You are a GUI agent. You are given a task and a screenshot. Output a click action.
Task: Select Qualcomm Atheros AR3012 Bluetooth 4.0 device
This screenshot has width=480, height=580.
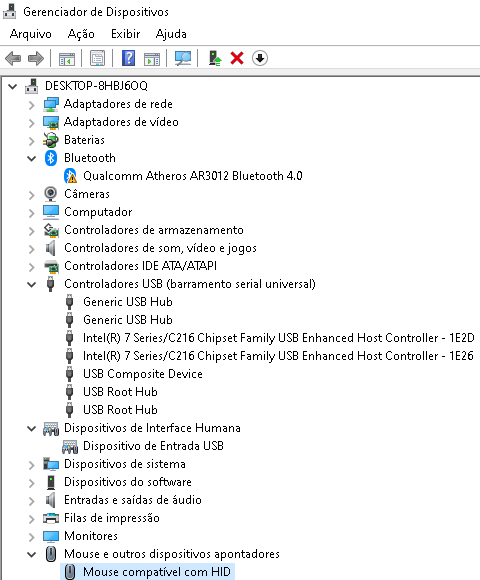click(193, 176)
